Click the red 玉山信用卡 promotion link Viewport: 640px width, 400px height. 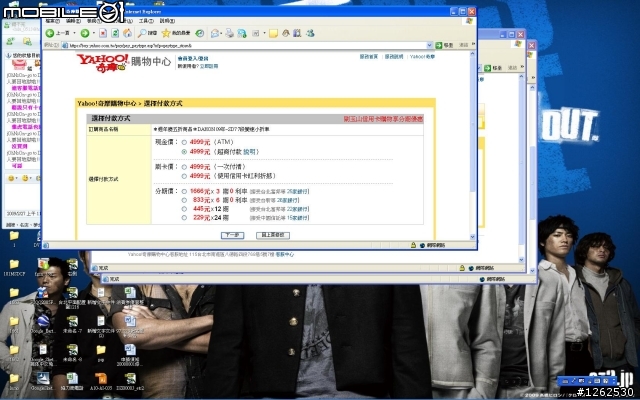383,119
